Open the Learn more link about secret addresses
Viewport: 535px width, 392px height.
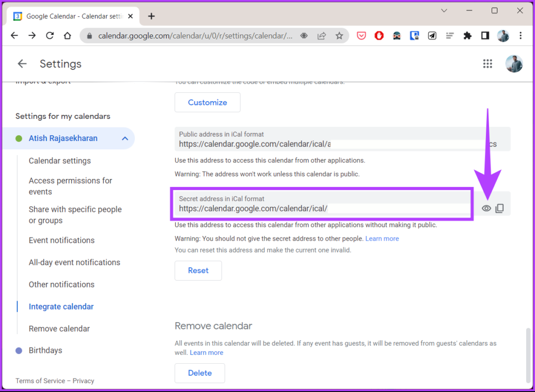(382, 238)
